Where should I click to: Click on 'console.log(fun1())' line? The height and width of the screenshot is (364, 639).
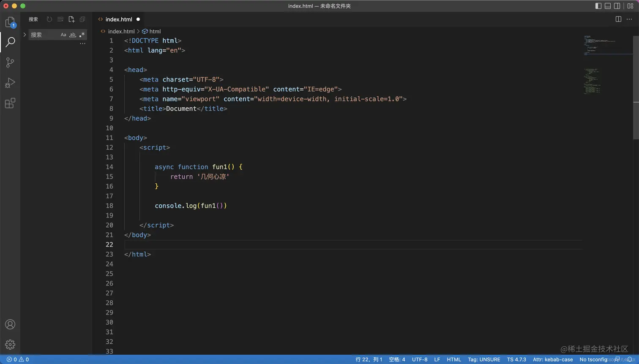click(x=191, y=206)
